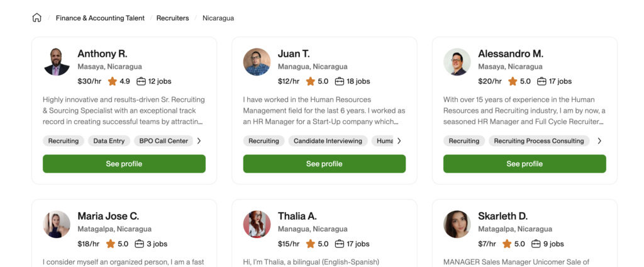Viewport: 644px width, 267px height.
Task: Click Thalia A.'s jobs briefcase icon
Action: click(340, 244)
